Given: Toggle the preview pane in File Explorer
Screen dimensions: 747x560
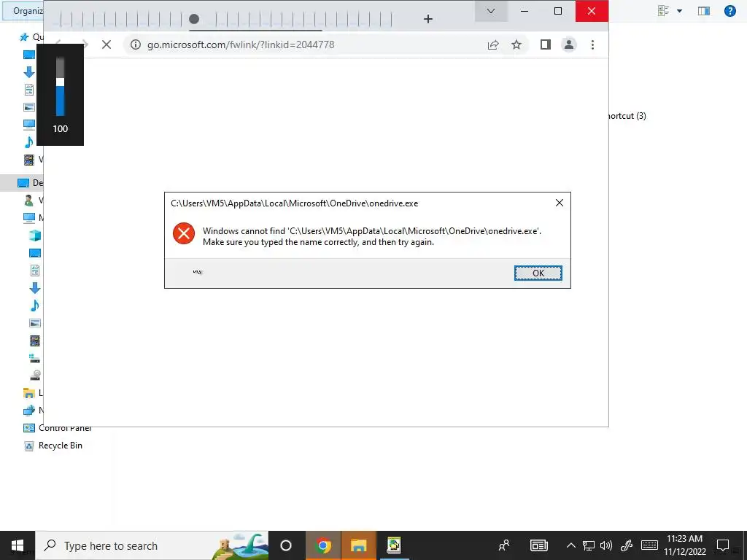Looking at the screenshot, I should (704, 10).
